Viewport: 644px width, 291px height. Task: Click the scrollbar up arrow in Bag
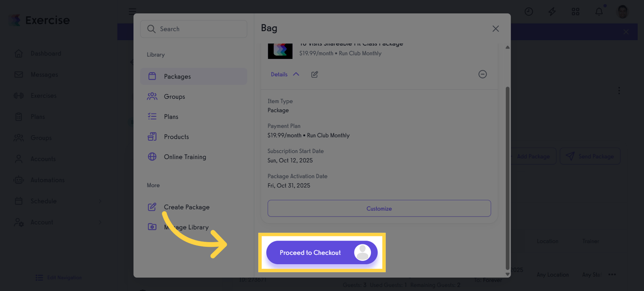point(507,47)
